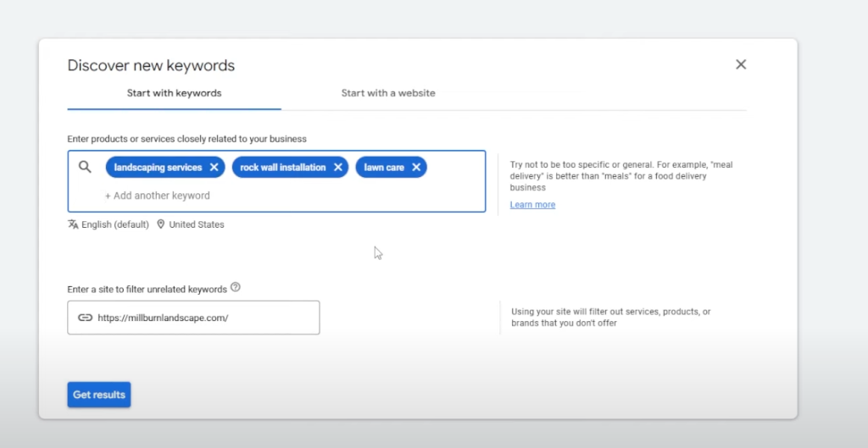
Task: Remove the landscaping services keyword chip
Action: pos(214,168)
